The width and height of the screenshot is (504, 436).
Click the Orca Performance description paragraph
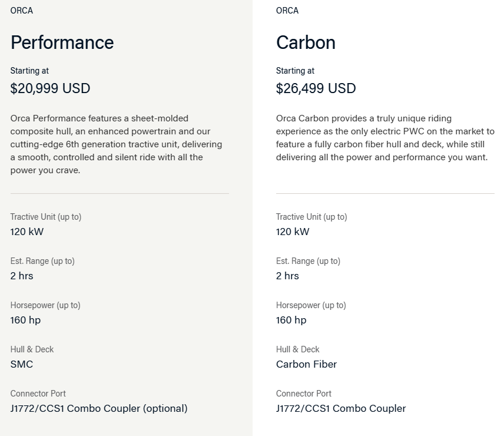(x=116, y=144)
